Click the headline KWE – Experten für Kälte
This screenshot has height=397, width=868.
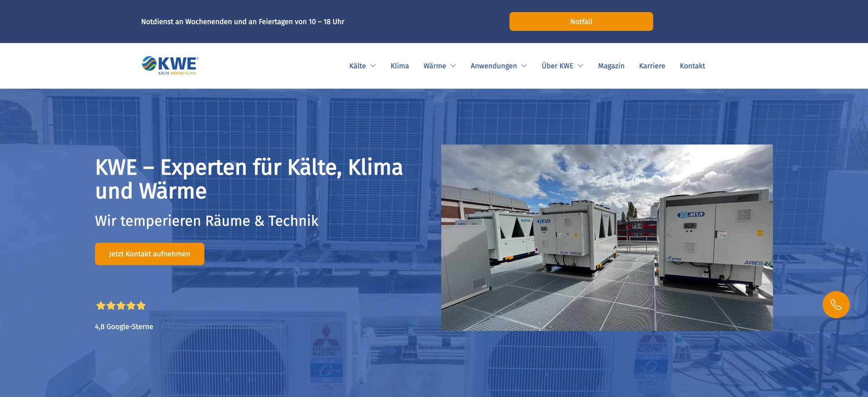coord(249,179)
